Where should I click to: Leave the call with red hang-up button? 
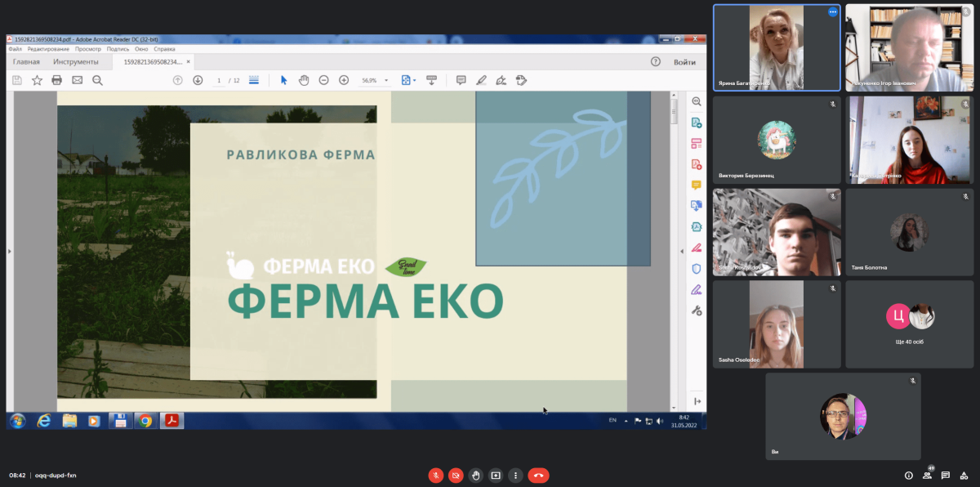538,475
